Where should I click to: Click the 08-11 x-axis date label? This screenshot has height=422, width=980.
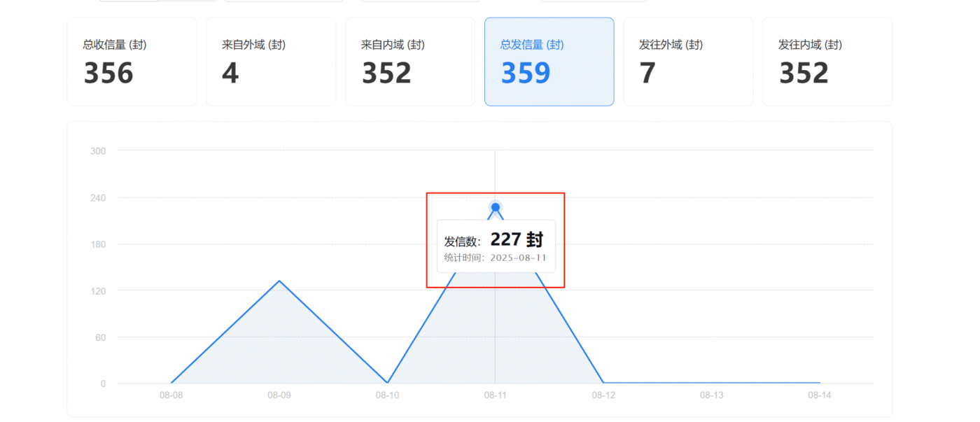[496, 395]
